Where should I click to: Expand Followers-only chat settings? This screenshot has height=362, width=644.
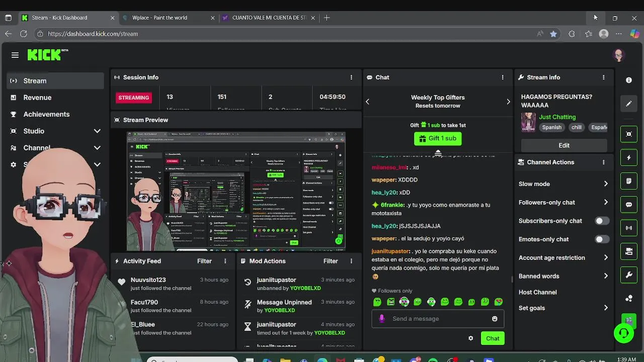tap(606, 203)
